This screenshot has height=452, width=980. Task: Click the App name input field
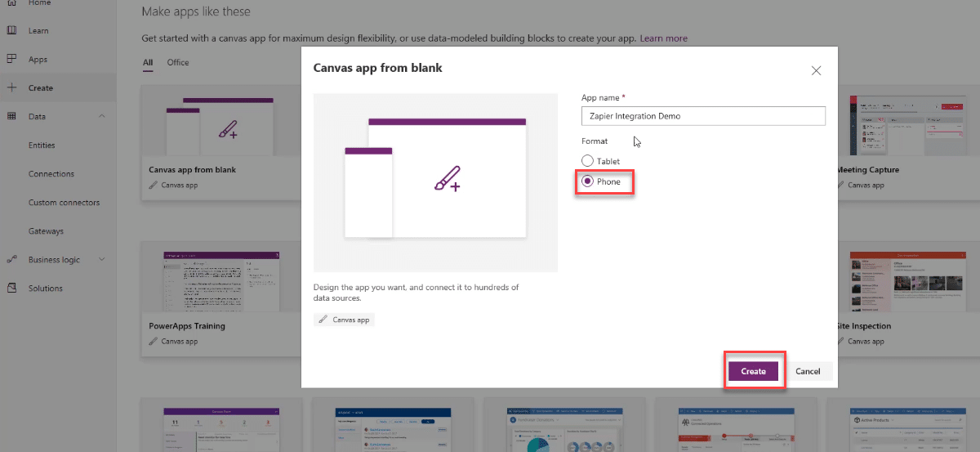[703, 116]
